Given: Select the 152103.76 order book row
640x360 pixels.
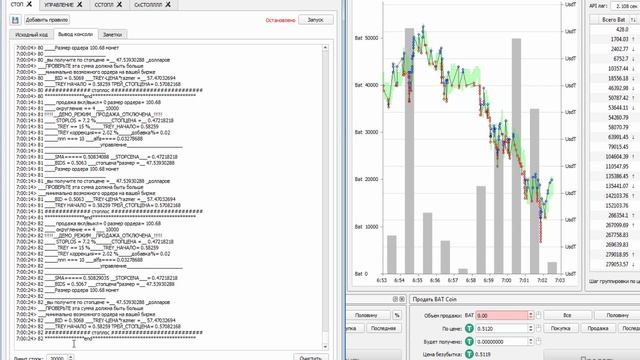Looking at the screenshot, I should [615, 206].
